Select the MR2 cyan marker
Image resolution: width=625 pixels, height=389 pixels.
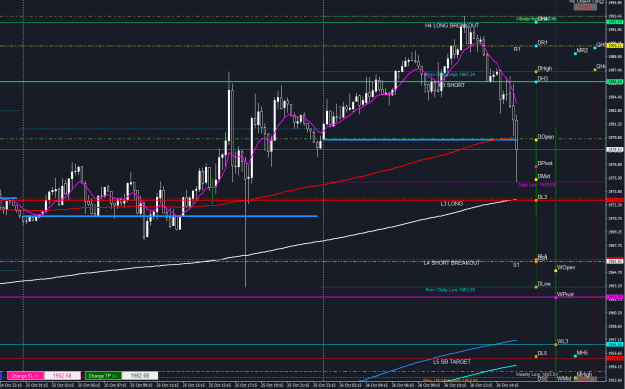point(575,53)
